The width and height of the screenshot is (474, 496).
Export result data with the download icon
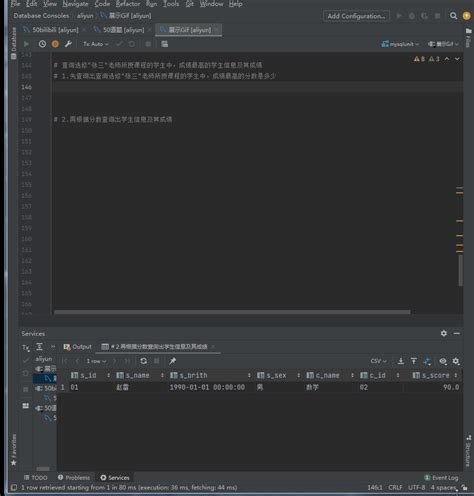(401, 361)
